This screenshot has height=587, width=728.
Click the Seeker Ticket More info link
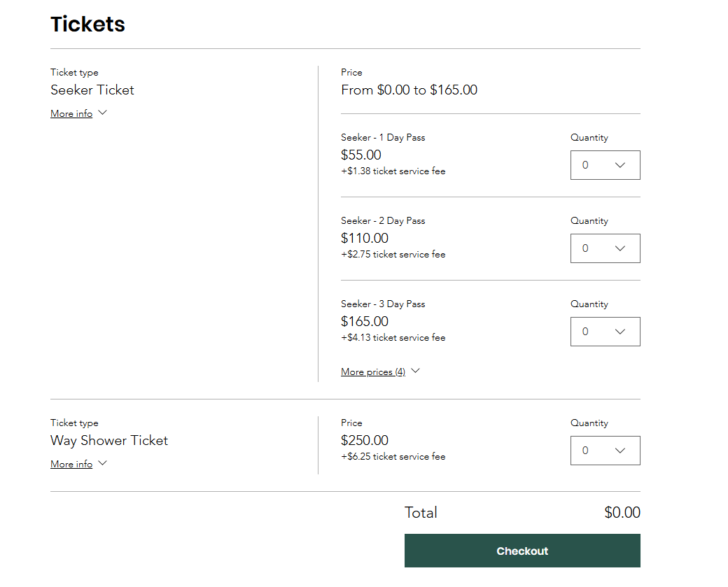(x=71, y=113)
